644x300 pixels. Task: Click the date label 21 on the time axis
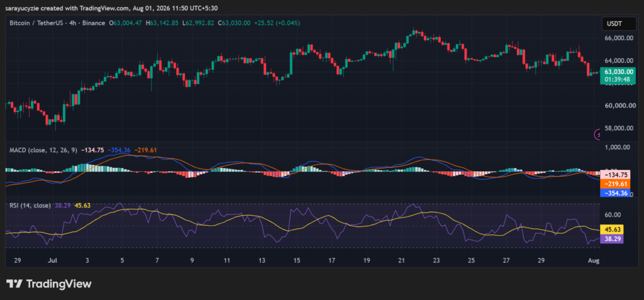[x=402, y=260]
